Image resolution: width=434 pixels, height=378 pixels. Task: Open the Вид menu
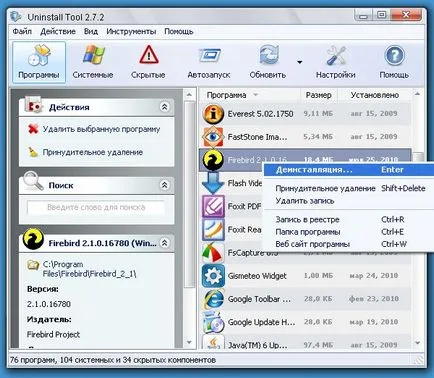[x=91, y=31]
